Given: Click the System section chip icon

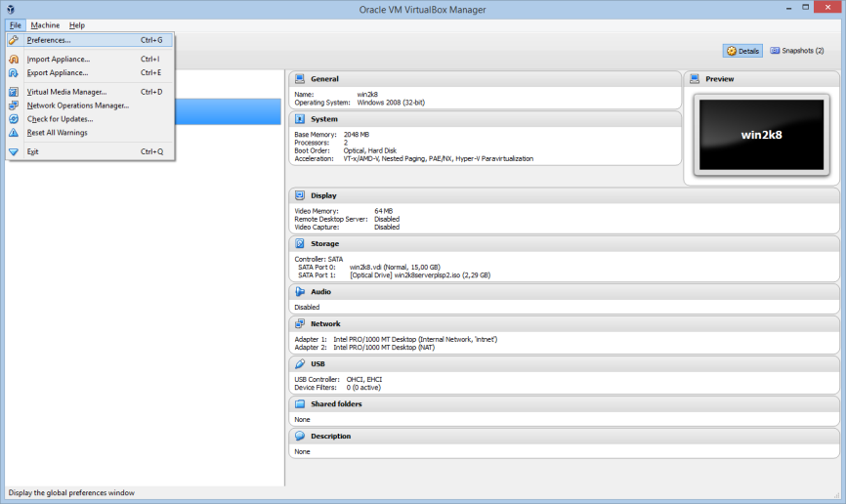Looking at the screenshot, I should pyautogui.click(x=300, y=119).
